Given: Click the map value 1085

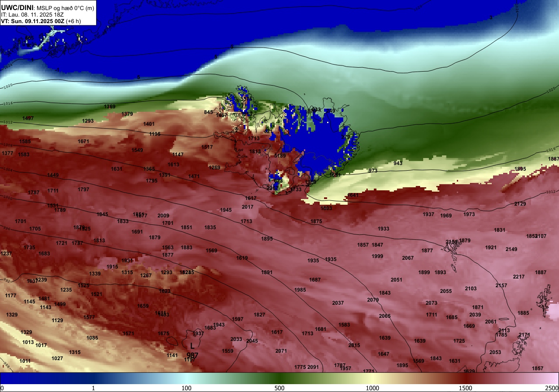Looking at the screenshot, I should tap(92, 338).
